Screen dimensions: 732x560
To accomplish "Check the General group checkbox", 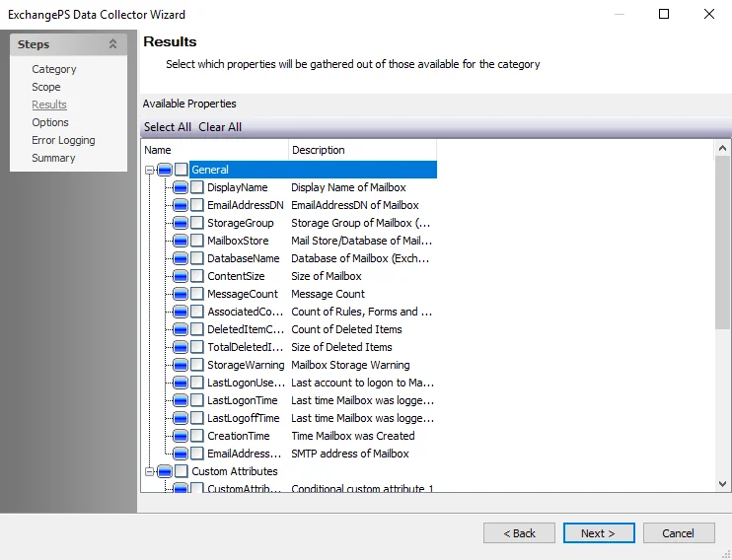I will [x=182, y=170].
